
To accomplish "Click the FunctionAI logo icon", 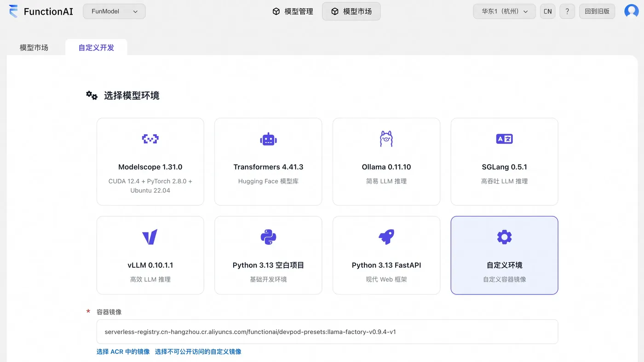I will pos(14,11).
